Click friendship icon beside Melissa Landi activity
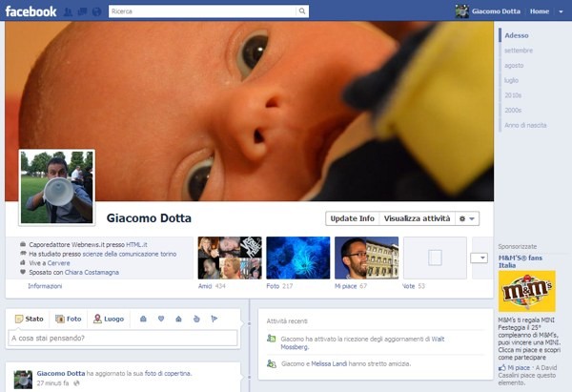 [271, 363]
